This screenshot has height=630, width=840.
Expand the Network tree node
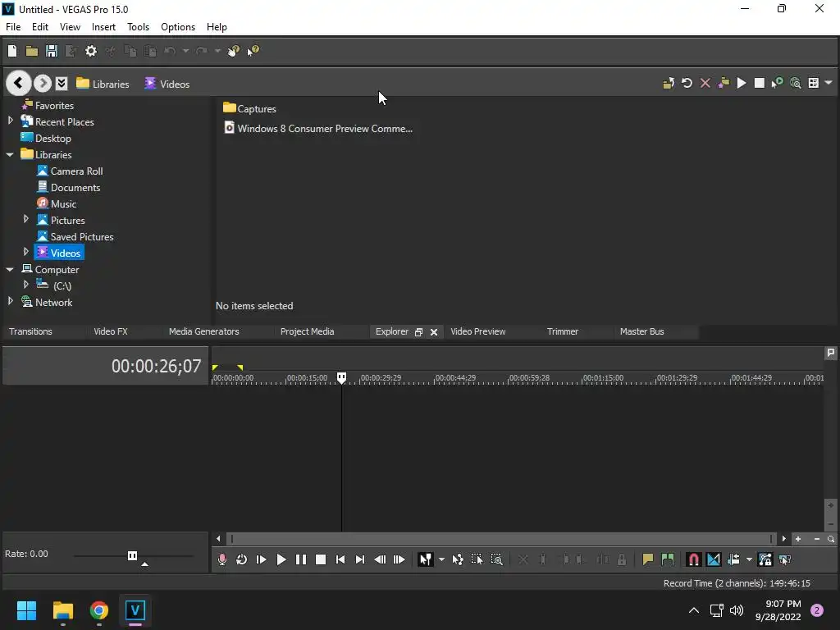10,301
